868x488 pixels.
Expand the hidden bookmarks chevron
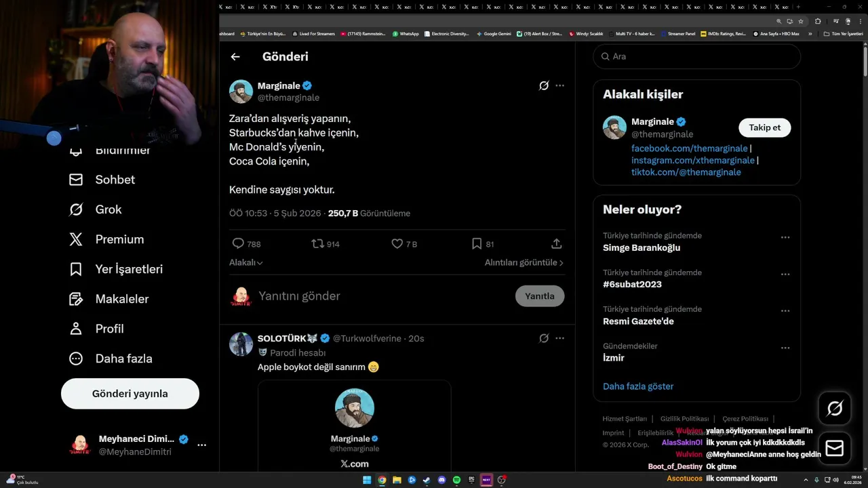[x=810, y=33]
